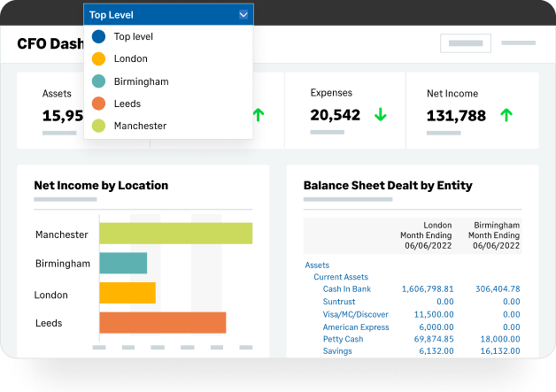Click the up arrow next to Net Income
The image size is (556, 392).
point(506,115)
